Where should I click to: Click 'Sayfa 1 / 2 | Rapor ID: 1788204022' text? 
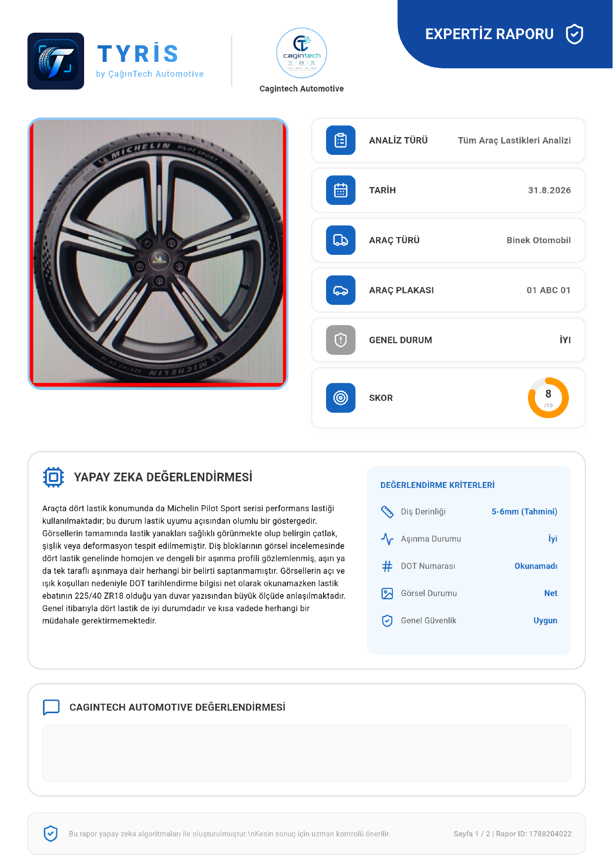pyautogui.click(x=513, y=834)
